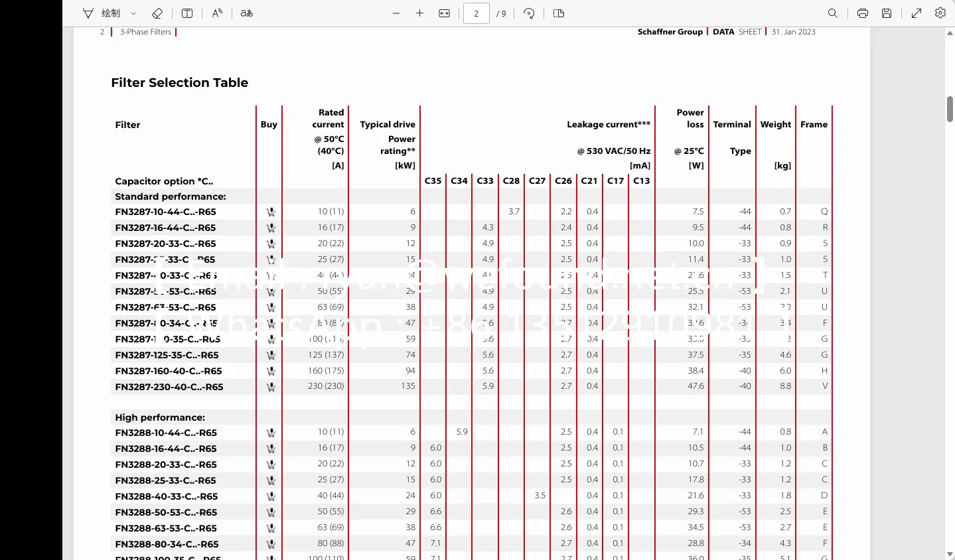
Task: Click the filter name FN3288-80-34-C..-R65
Action: 167,544
